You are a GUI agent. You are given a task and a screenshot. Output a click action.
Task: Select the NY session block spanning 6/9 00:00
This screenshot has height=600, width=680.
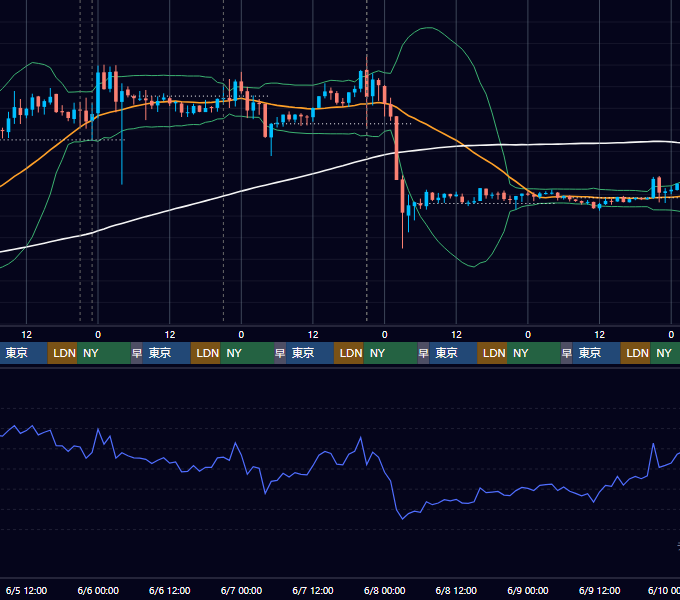coord(534,353)
